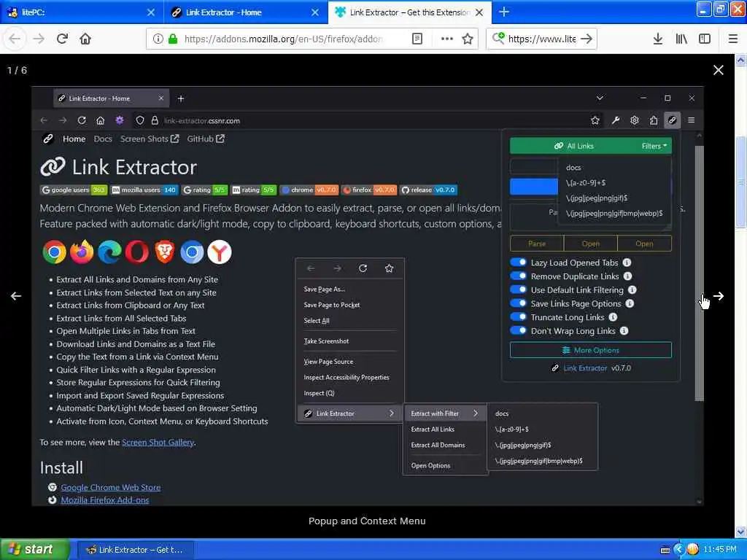Click the Firefox home button

(x=85, y=39)
